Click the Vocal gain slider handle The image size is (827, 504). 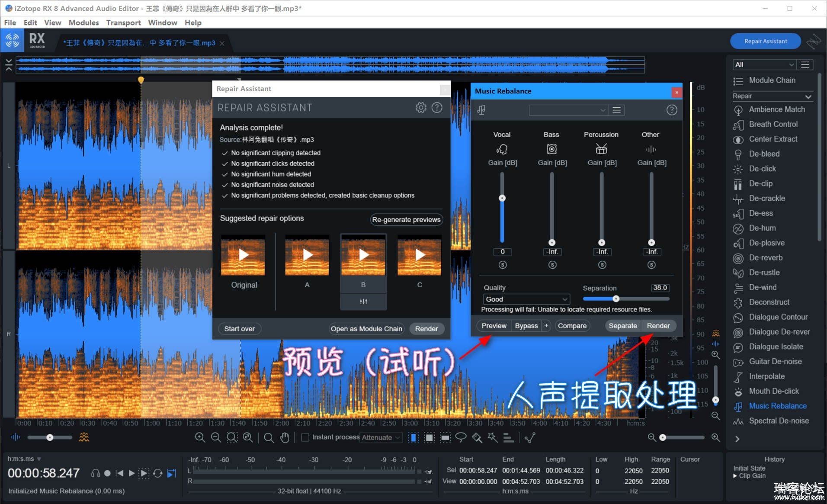(502, 198)
